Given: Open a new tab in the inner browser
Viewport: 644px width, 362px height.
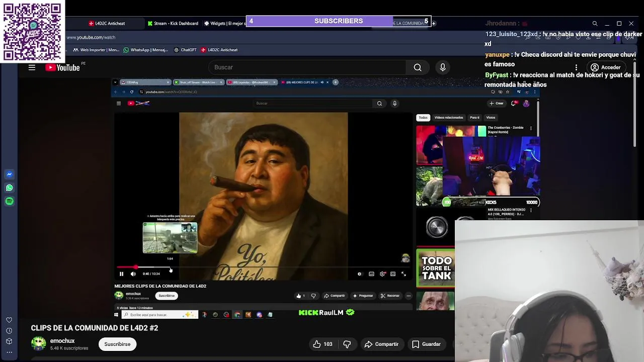Looking at the screenshot, I should coord(336,82).
